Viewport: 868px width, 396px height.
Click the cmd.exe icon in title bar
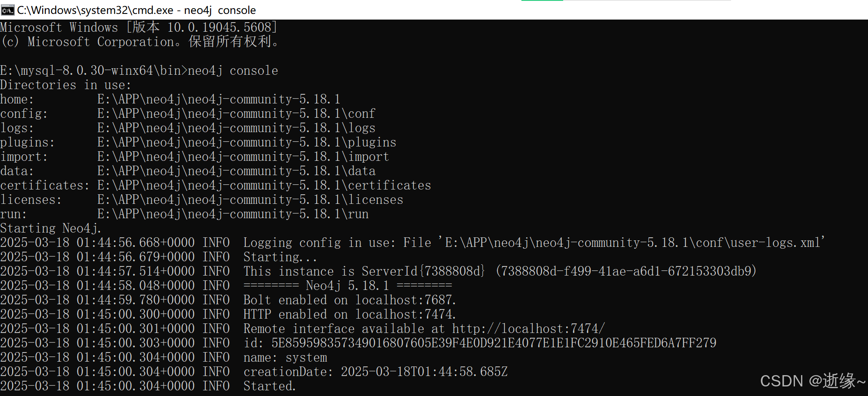pos(8,10)
